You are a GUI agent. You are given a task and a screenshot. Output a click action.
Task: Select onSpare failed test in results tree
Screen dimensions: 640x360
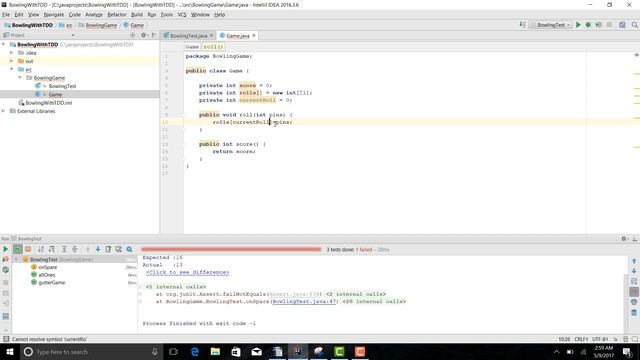pyautogui.click(x=48, y=267)
